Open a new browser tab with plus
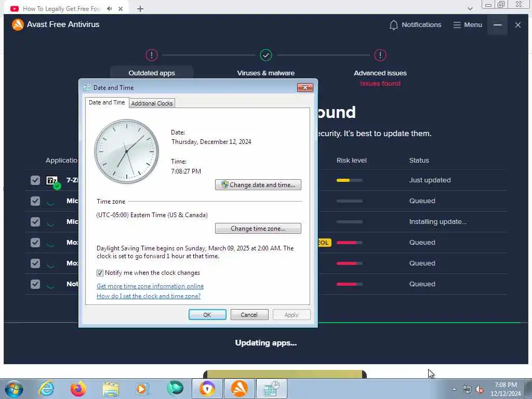 (140, 9)
